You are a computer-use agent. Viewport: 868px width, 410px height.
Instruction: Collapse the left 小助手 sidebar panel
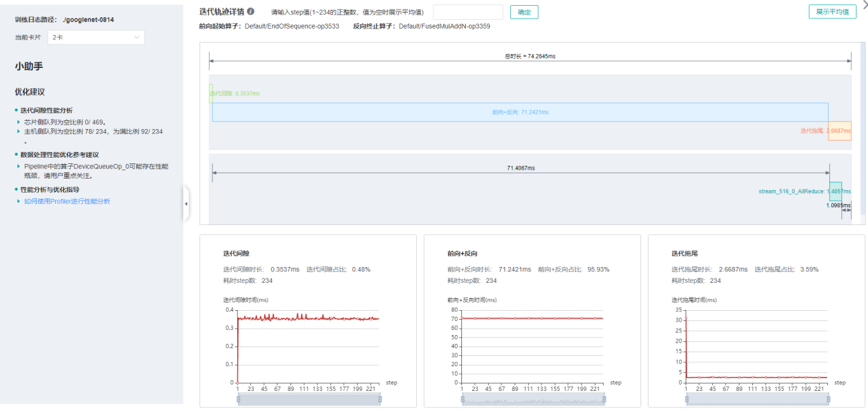pyautogui.click(x=186, y=204)
